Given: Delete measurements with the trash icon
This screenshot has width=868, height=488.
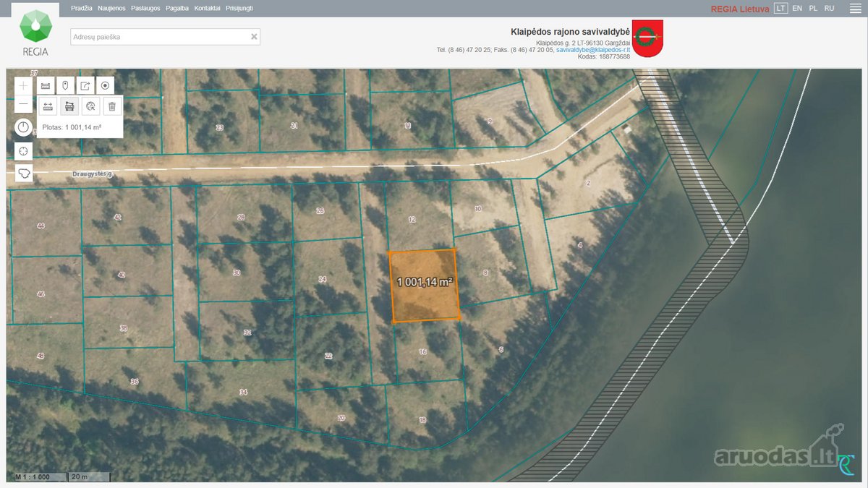Looking at the screenshot, I should click(x=111, y=106).
